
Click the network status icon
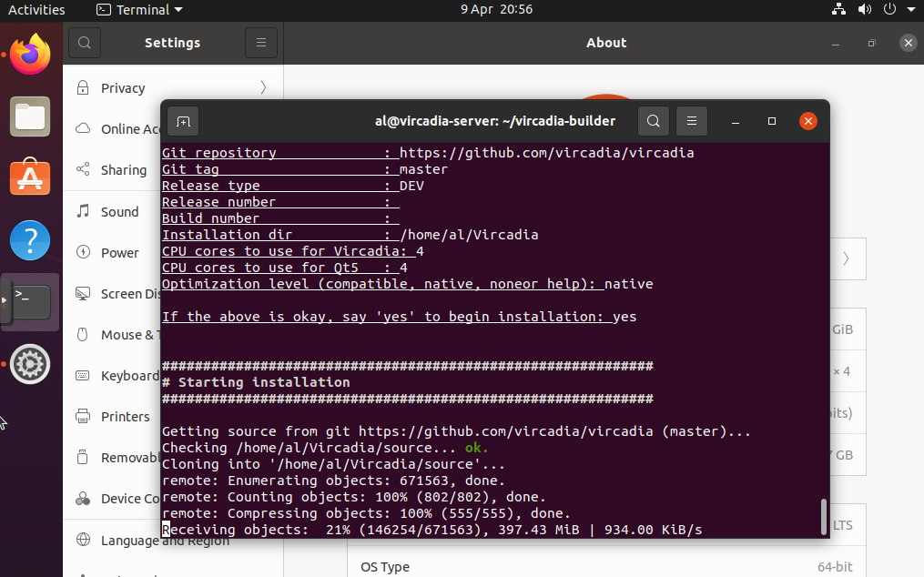tap(838, 9)
